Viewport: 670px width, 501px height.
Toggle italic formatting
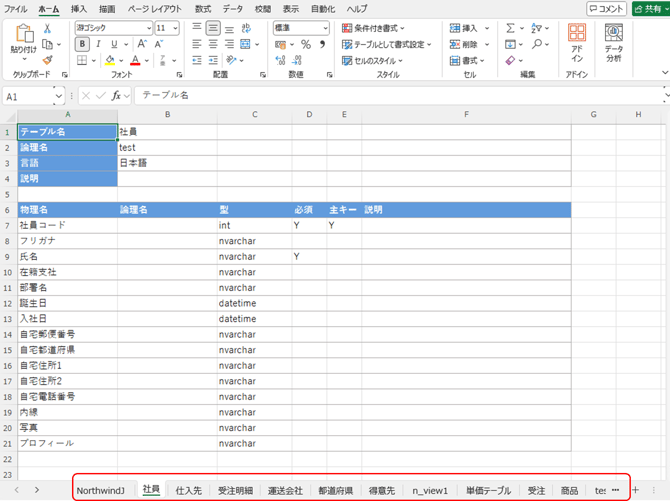tap(98, 45)
